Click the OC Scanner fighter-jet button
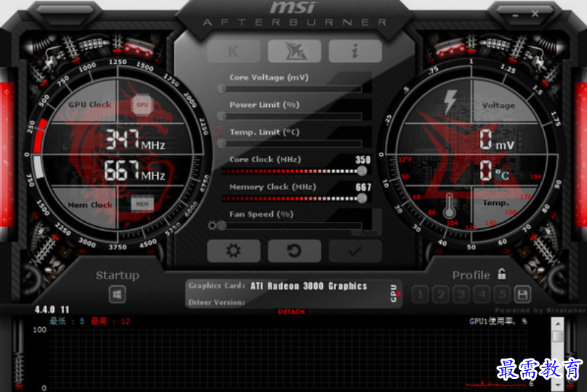This screenshot has height=392, width=587. point(295,51)
